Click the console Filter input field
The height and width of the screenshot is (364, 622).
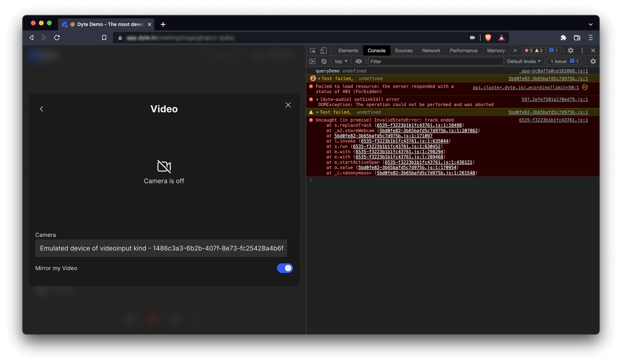pyautogui.click(x=436, y=61)
